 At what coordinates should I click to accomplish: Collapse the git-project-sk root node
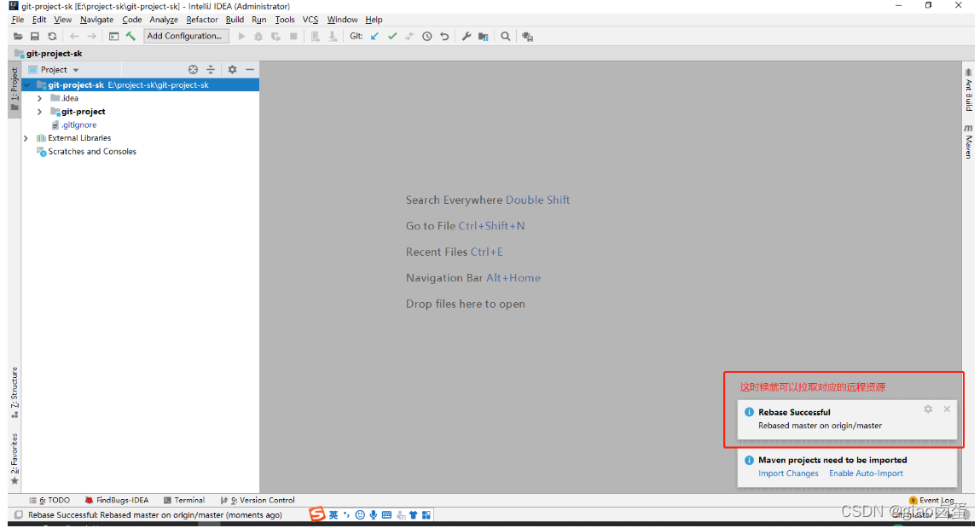[x=27, y=85]
